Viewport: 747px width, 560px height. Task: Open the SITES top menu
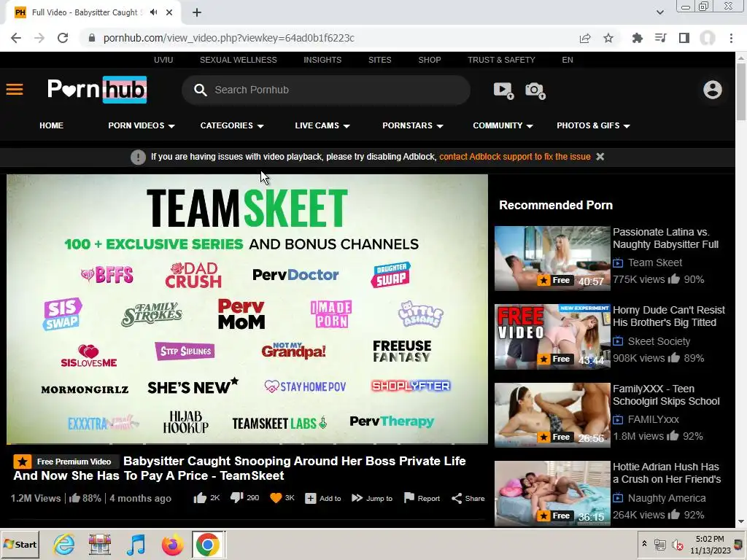click(379, 60)
